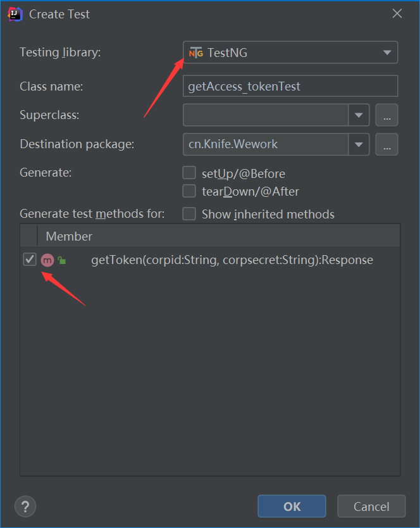
Task: Browse for superclass with ellipsis button
Action: coord(386,115)
